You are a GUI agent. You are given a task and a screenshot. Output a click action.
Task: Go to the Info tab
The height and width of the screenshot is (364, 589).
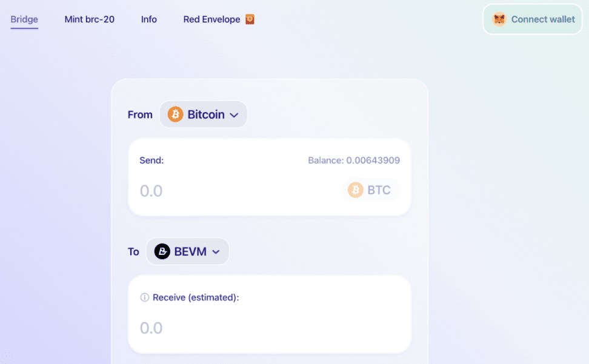pyautogui.click(x=149, y=19)
